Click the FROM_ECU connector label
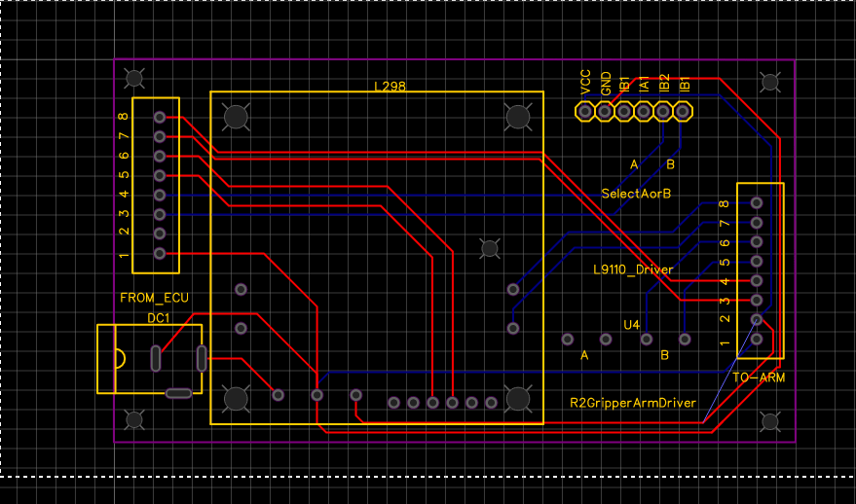This screenshot has width=856, height=504. (x=154, y=298)
